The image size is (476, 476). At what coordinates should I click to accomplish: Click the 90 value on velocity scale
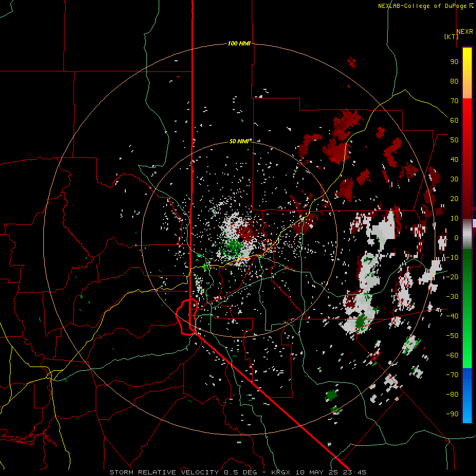click(454, 62)
